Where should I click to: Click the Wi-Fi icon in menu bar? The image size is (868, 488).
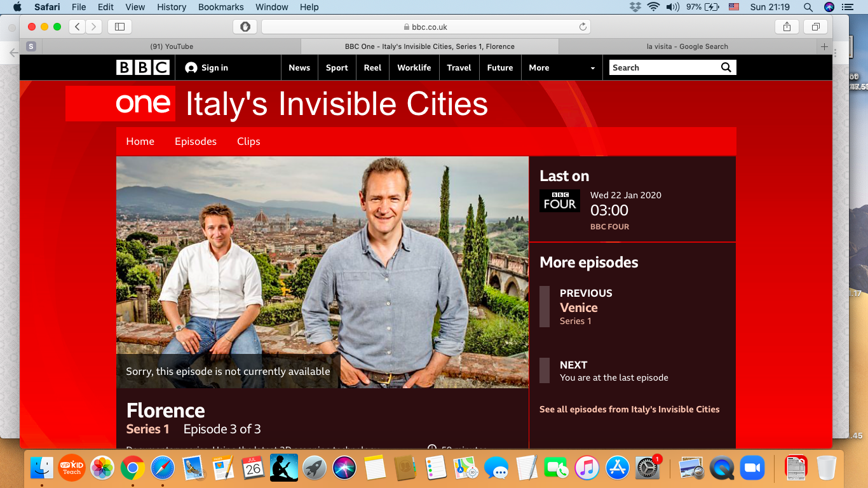click(x=653, y=7)
